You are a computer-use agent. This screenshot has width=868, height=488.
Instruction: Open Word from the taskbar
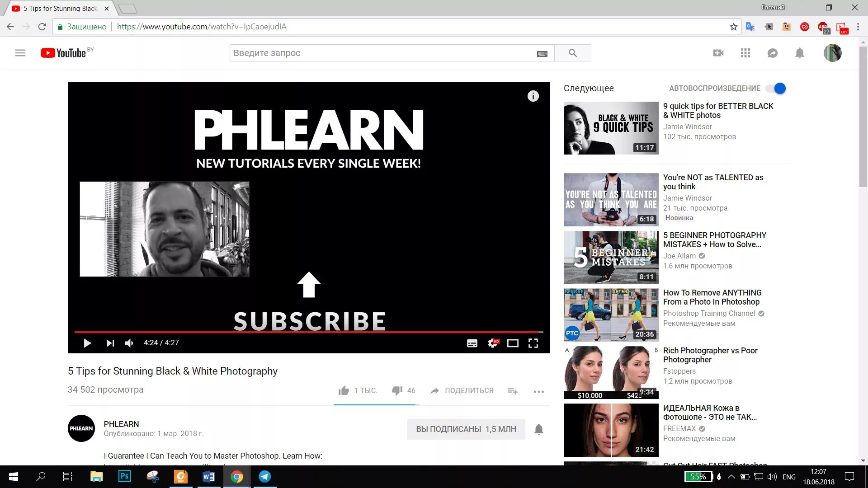[208, 476]
